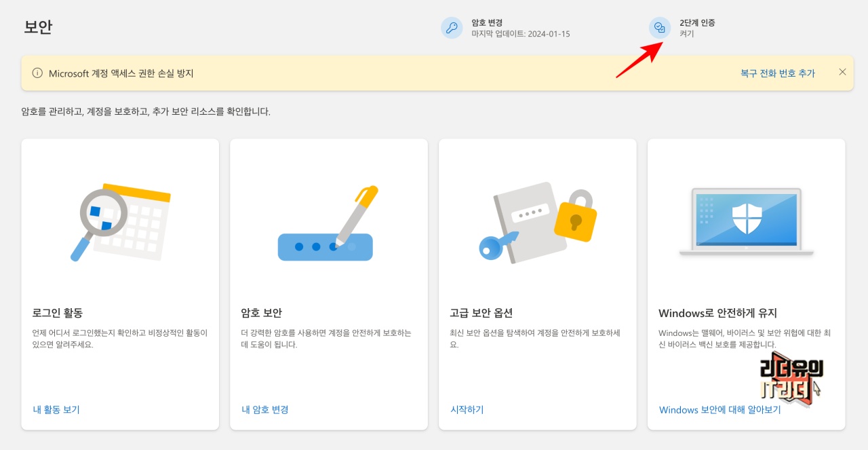Image resolution: width=868 pixels, height=450 pixels.
Task: Click the laptop shield illustration
Action: (747, 222)
